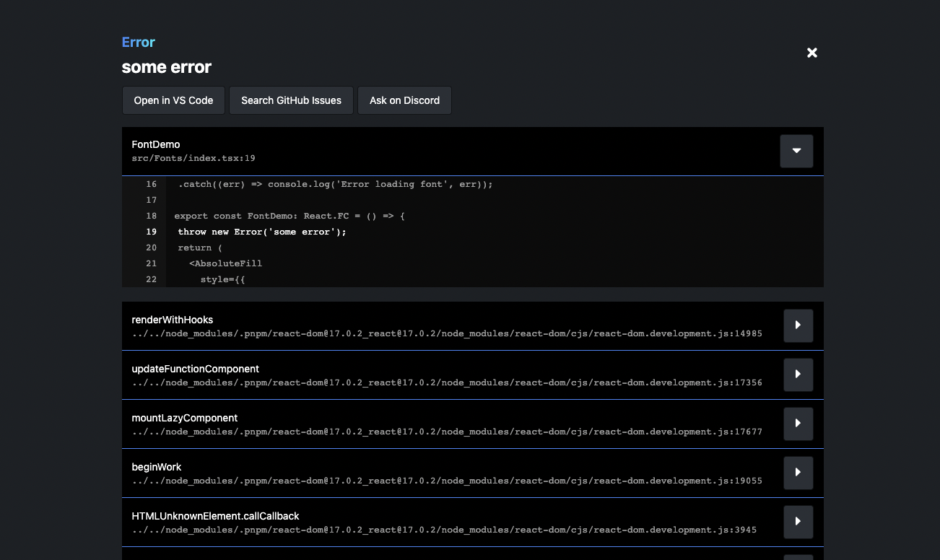Viewport: 940px width, 560px height.
Task: Expand updateFunctionComponent frame arrow button
Action: 798,375
